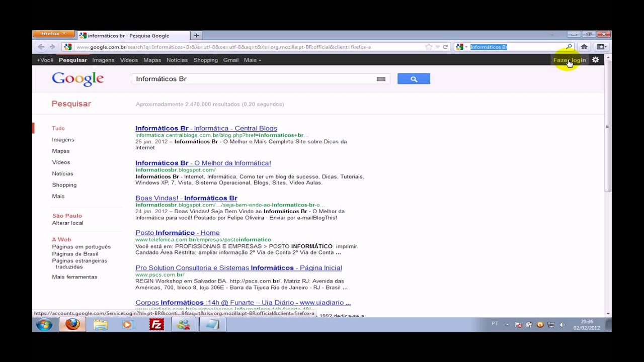Open 'Informáticos Br - O Melhor da Informática!' result
The image size is (644, 362).
(203, 163)
